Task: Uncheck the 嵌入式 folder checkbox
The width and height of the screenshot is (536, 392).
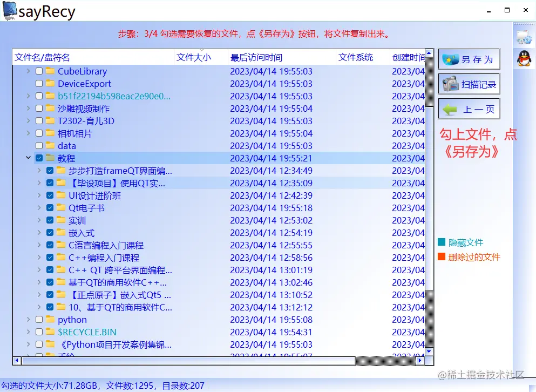Action: pyautogui.click(x=49, y=233)
